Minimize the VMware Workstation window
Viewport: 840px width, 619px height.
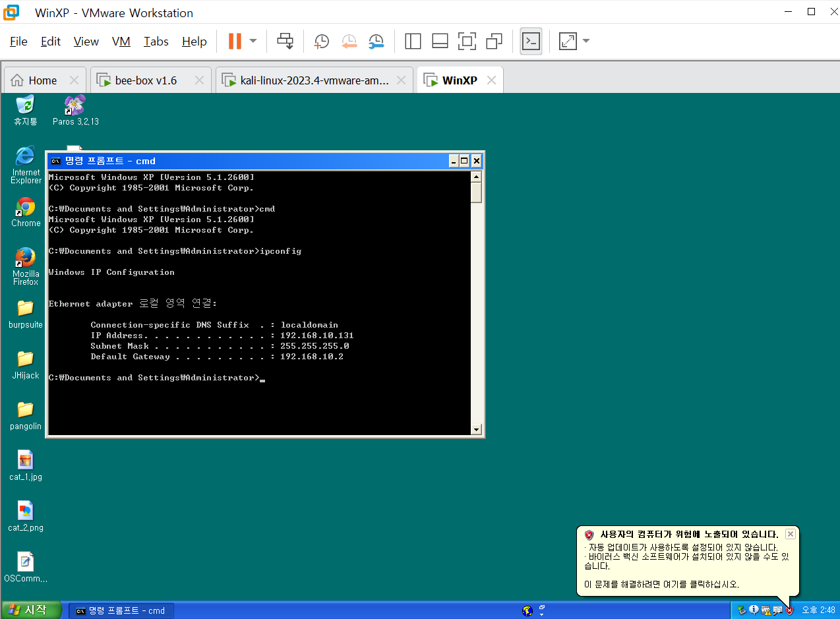[787, 12]
